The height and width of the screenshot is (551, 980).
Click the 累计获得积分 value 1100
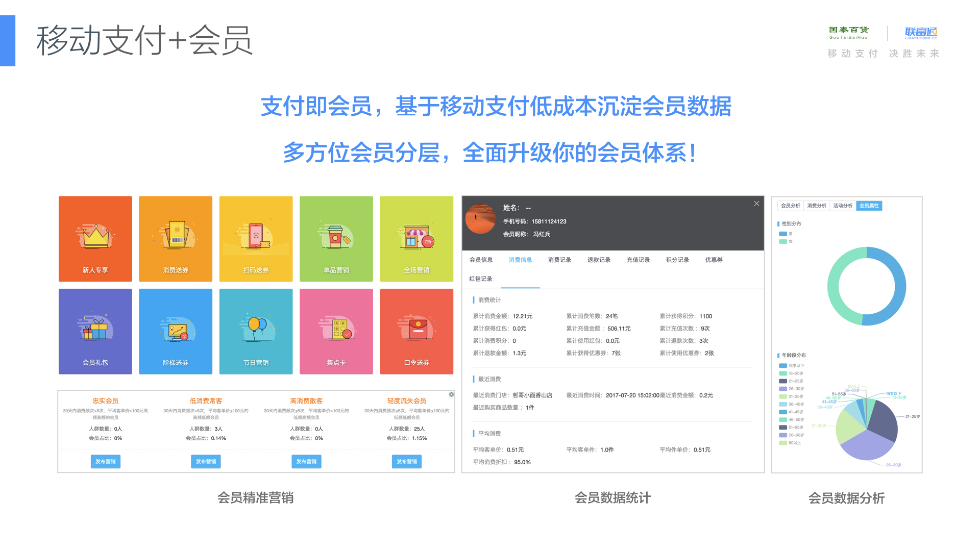(x=706, y=316)
